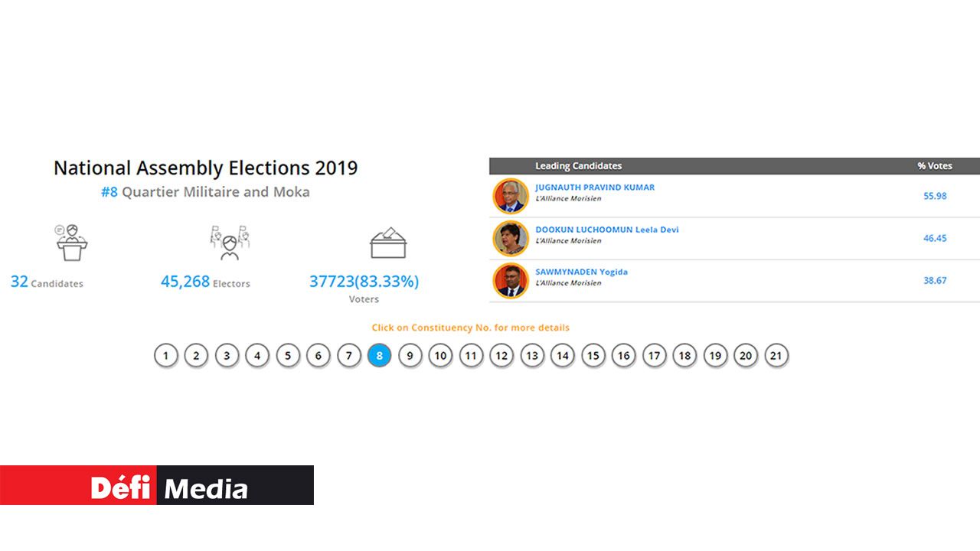Choose the highlighted constituency 8 button

(x=380, y=356)
